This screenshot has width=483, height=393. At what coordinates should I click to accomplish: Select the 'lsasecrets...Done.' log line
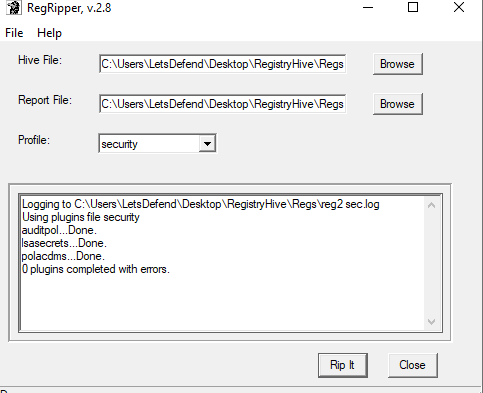(x=64, y=243)
